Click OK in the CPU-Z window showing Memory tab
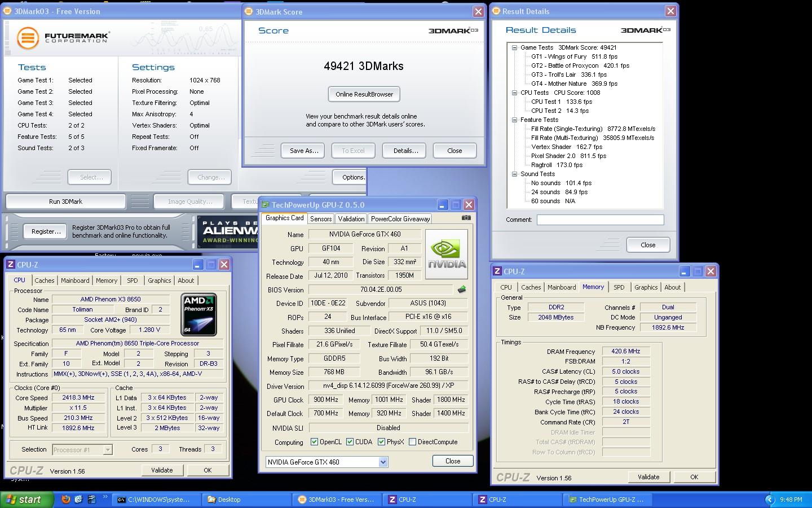Viewport: 812px width, 508px height. 694,477
